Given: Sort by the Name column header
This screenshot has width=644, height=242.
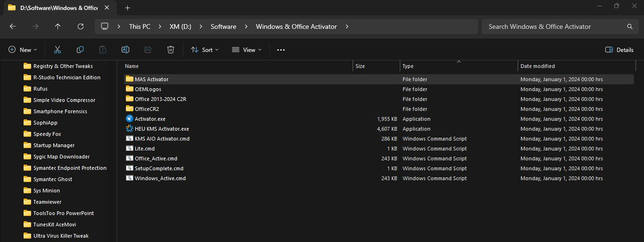Looking at the screenshot, I should coord(237,66).
